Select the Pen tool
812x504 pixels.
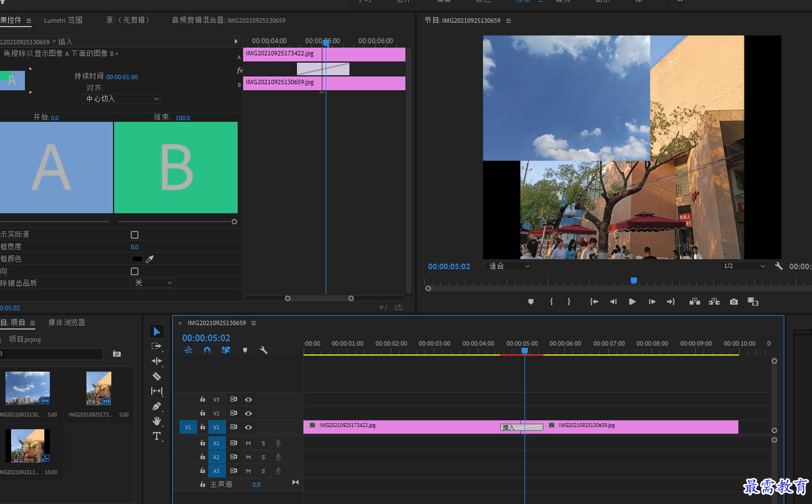[157, 406]
